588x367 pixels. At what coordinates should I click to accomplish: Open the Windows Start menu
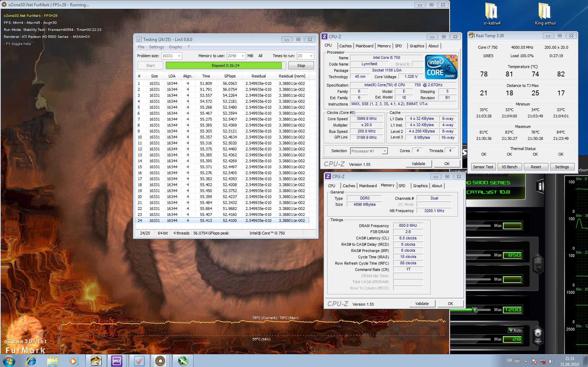[x=9, y=361]
